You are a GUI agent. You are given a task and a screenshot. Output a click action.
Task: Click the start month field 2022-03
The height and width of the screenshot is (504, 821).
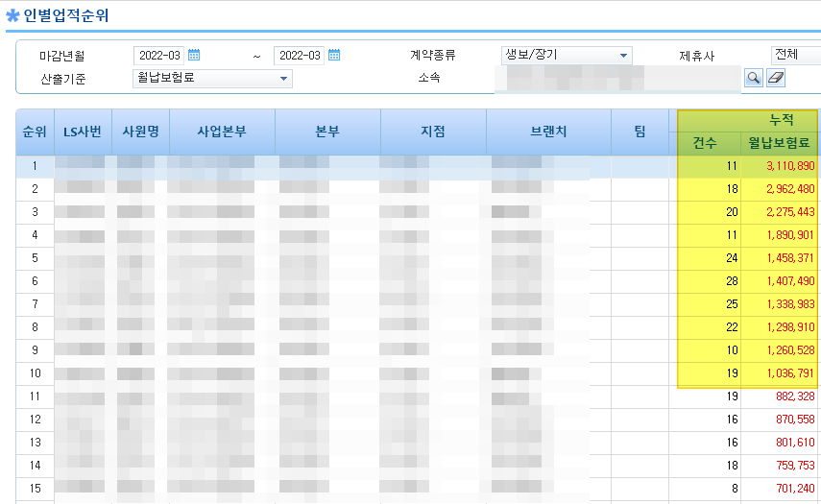point(158,56)
